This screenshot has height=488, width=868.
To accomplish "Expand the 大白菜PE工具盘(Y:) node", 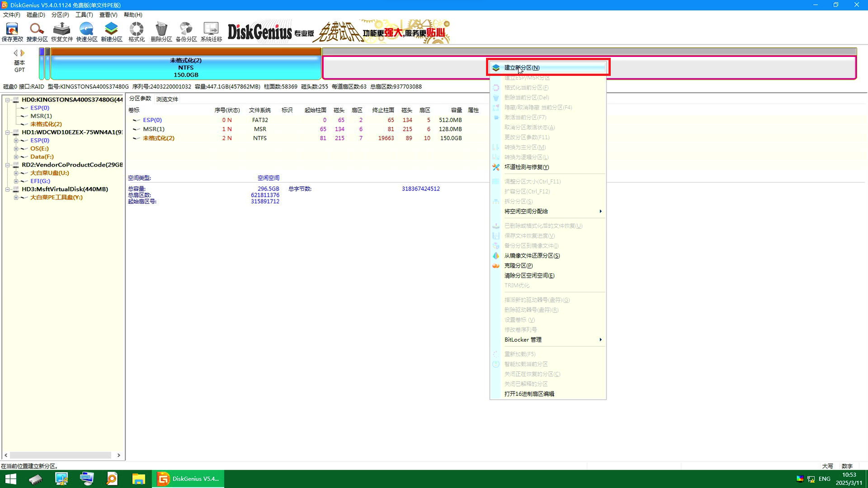I will tap(16, 197).
